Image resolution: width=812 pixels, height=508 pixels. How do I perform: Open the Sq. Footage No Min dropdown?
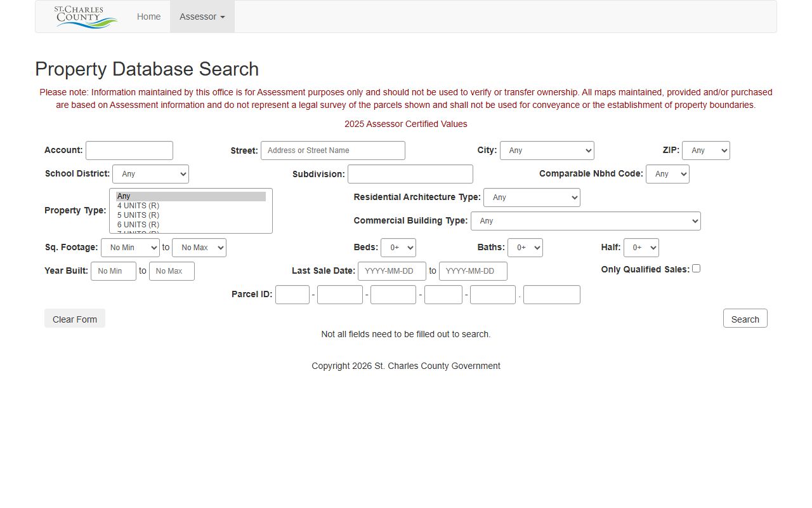(x=130, y=248)
